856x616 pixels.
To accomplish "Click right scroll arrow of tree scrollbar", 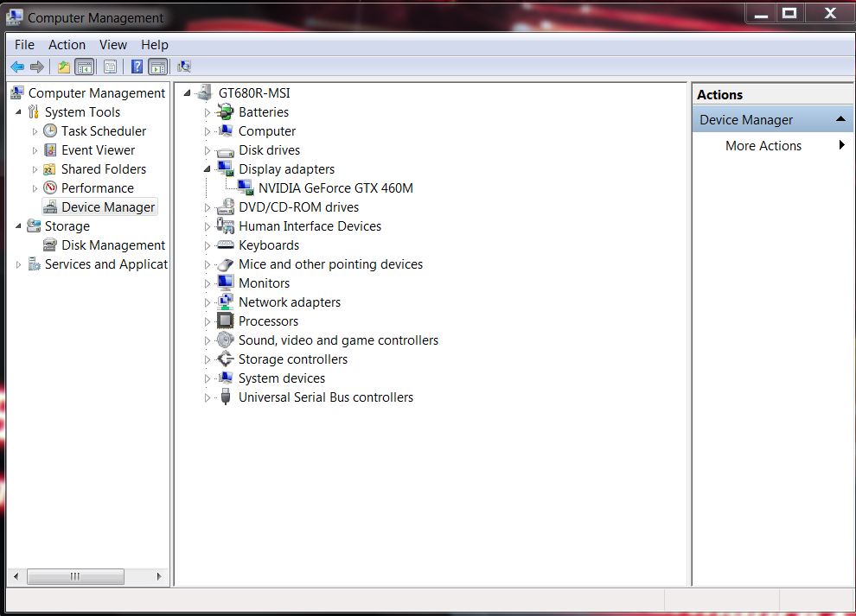I will [159, 576].
